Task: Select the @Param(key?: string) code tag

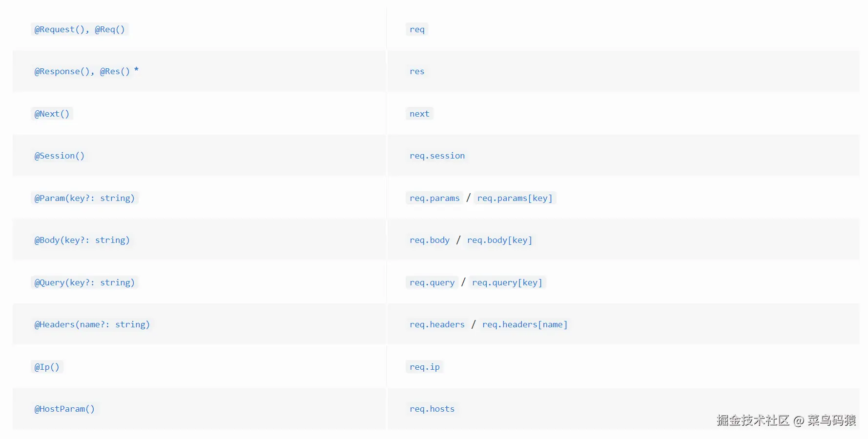Action: (x=84, y=198)
